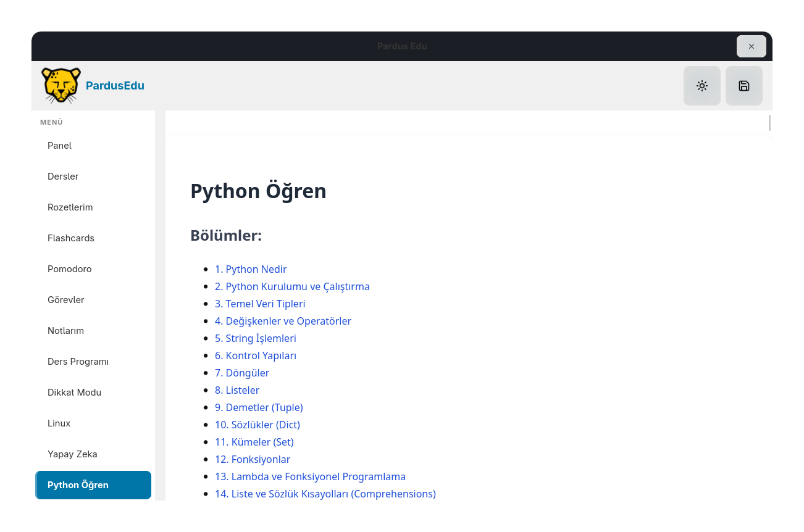Jump to 7. Döngüler section

point(242,373)
